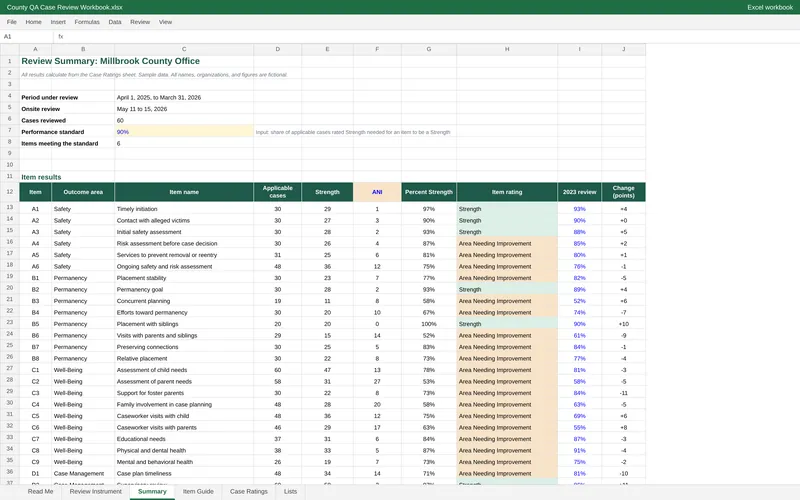Open the View menu
800x500 pixels.
tap(165, 22)
